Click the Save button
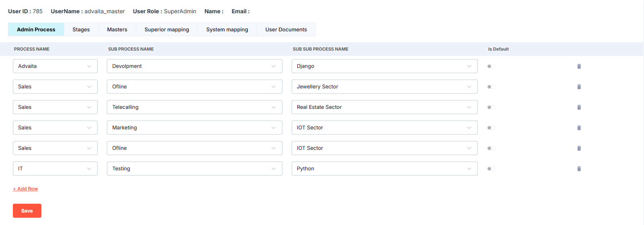 27,211
